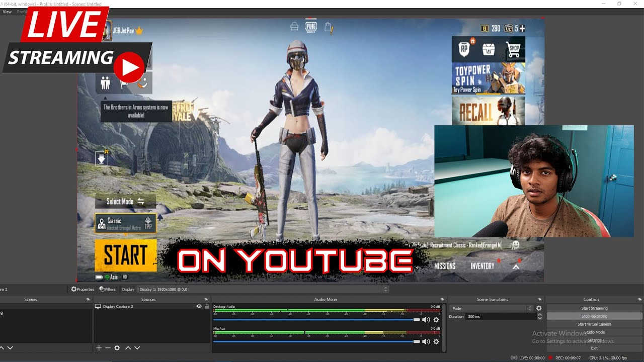This screenshot has width=644, height=362.
Task: Click the chat smiley icon above Inventory
Action: [515, 245]
